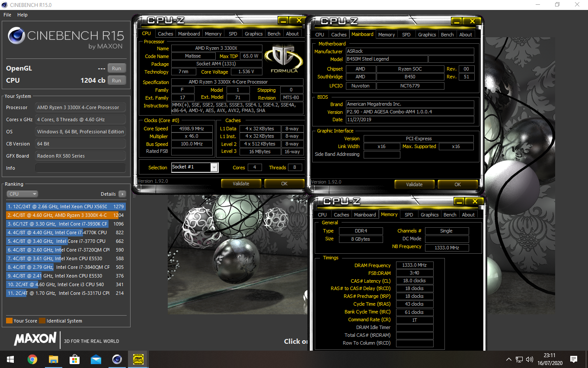Open the Mail app from the taskbar
This screenshot has width=588, height=368.
coord(96,359)
